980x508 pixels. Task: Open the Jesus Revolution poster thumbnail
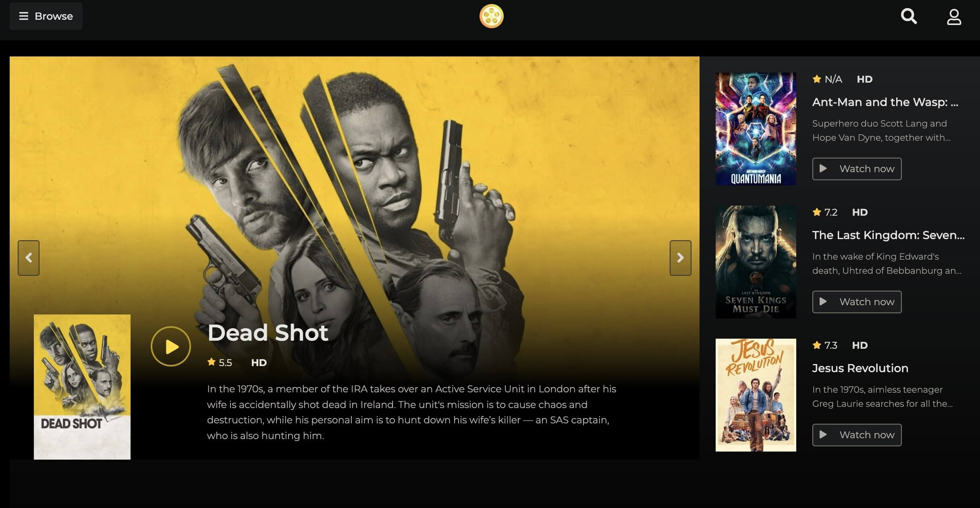[x=756, y=395]
